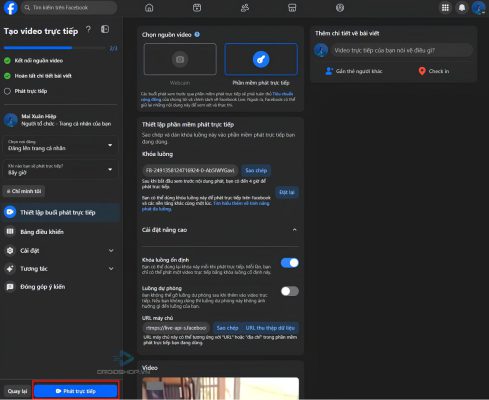
Task: Click Kết nối nguồn video step
Action: 33,61
